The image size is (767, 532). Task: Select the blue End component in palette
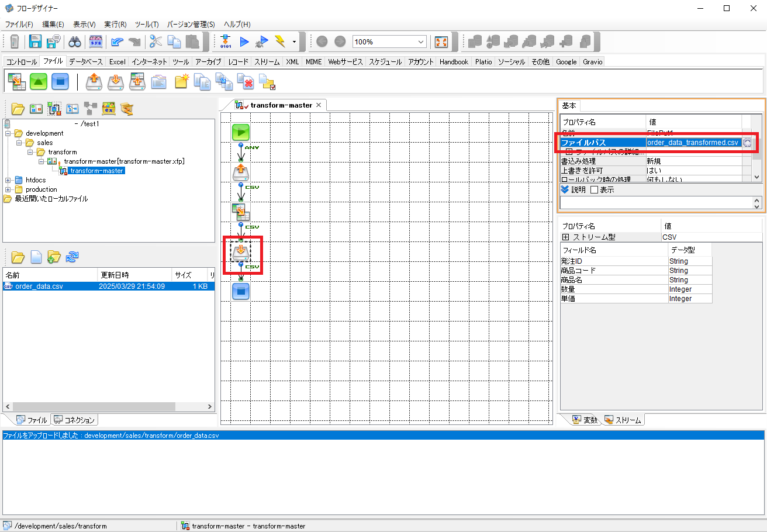click(60, 81)
